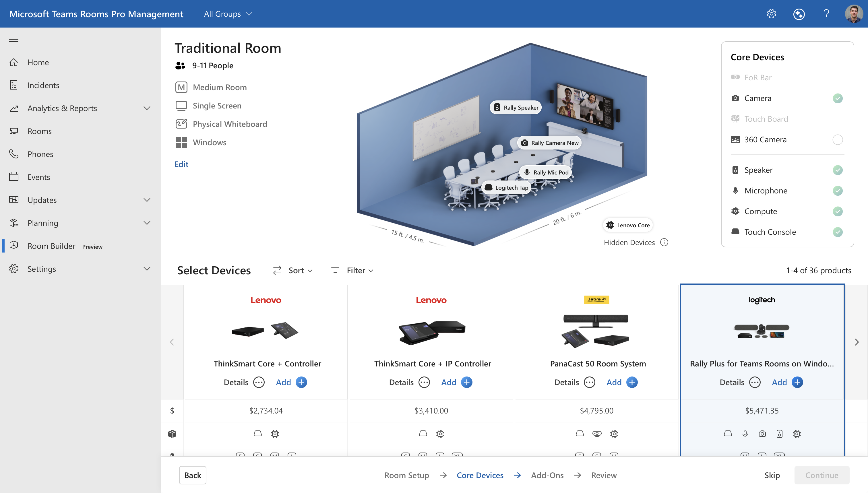Open the Sort dropdown

coord(293,270)
